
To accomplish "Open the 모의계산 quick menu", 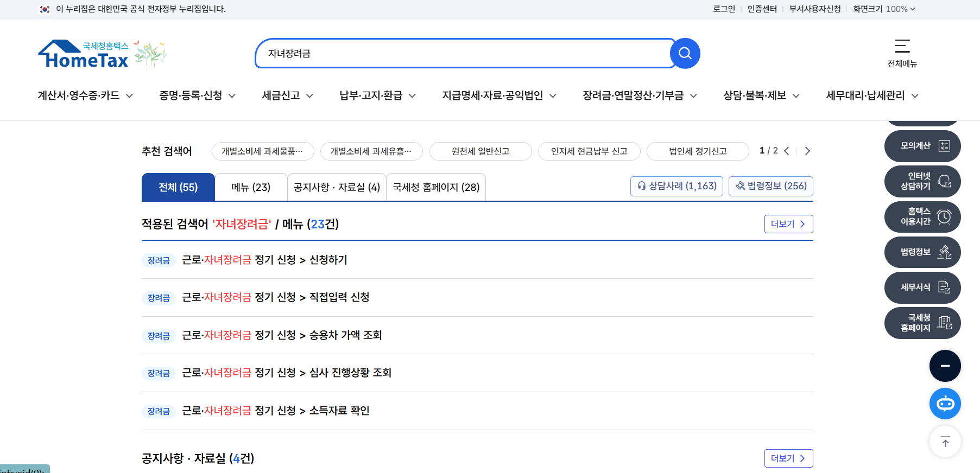I will click(922, 146).
